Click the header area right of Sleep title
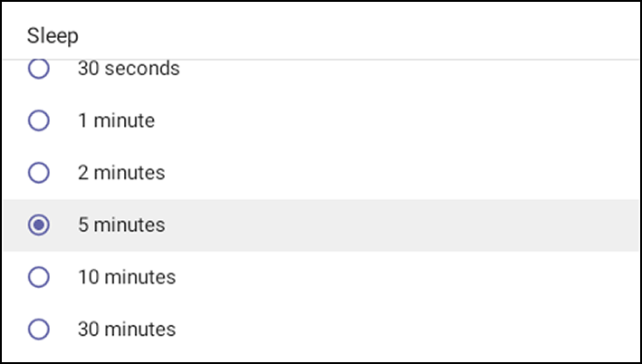Viewport: 642px width, 364px height. pyautogui.click(x=362, y=36)
